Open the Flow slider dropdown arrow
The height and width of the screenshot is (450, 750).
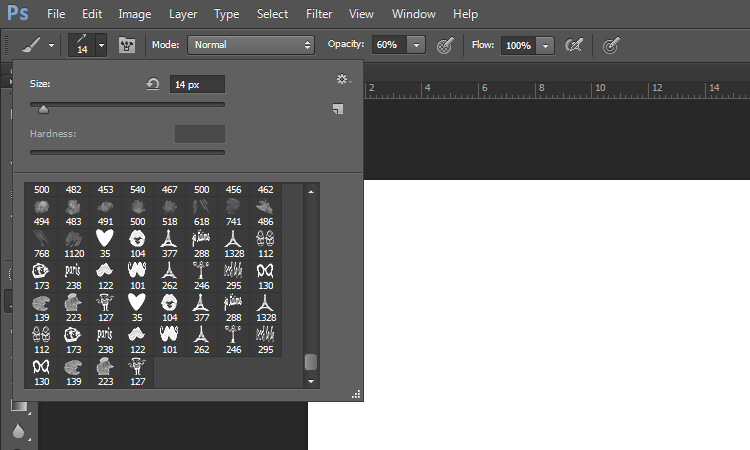545,46
